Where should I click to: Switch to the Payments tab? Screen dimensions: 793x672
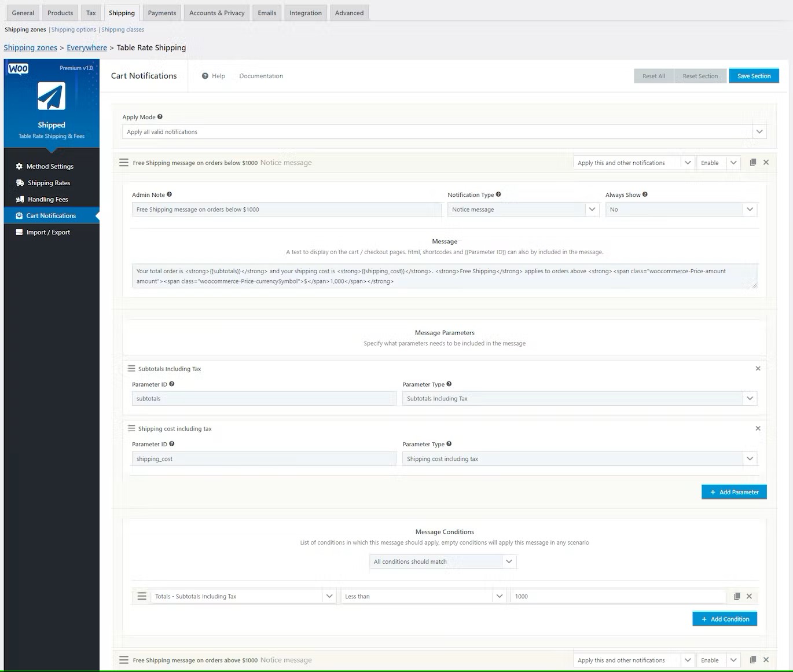161,12
